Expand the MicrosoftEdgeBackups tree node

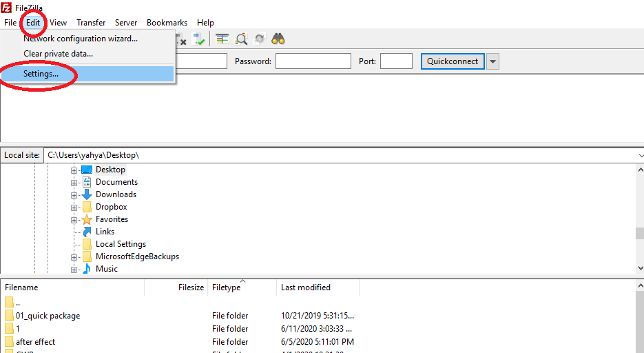[74, 257]
